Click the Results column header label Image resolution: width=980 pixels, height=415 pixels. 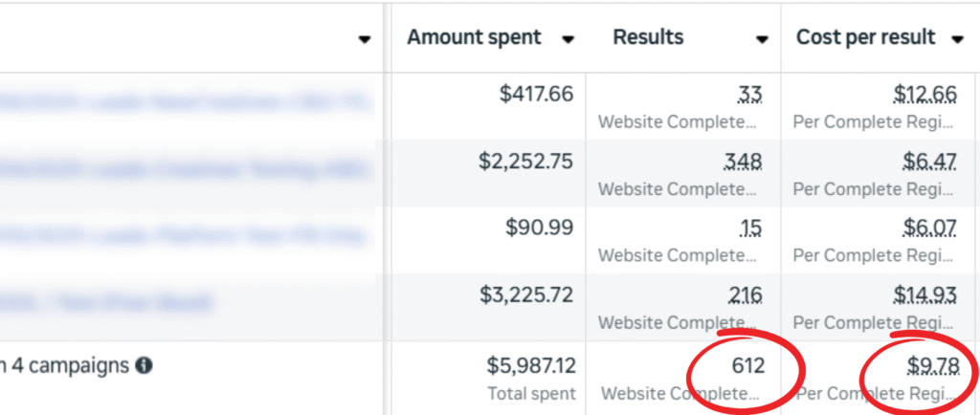point(648,37)
